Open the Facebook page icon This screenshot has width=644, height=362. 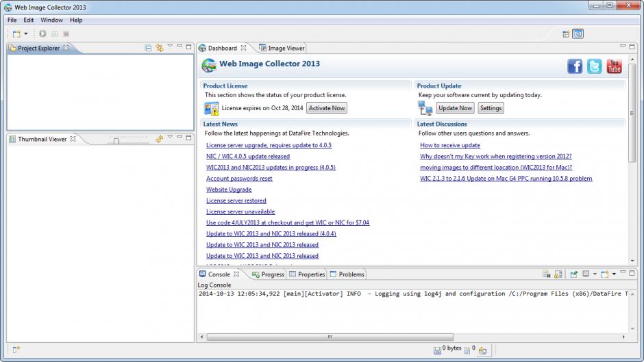click(575, 66)
